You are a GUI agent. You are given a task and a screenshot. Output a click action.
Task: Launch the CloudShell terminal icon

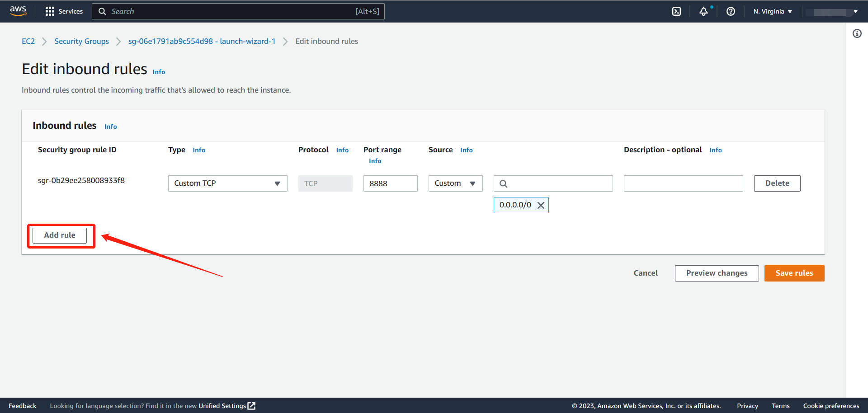click(x=676, y=11)
